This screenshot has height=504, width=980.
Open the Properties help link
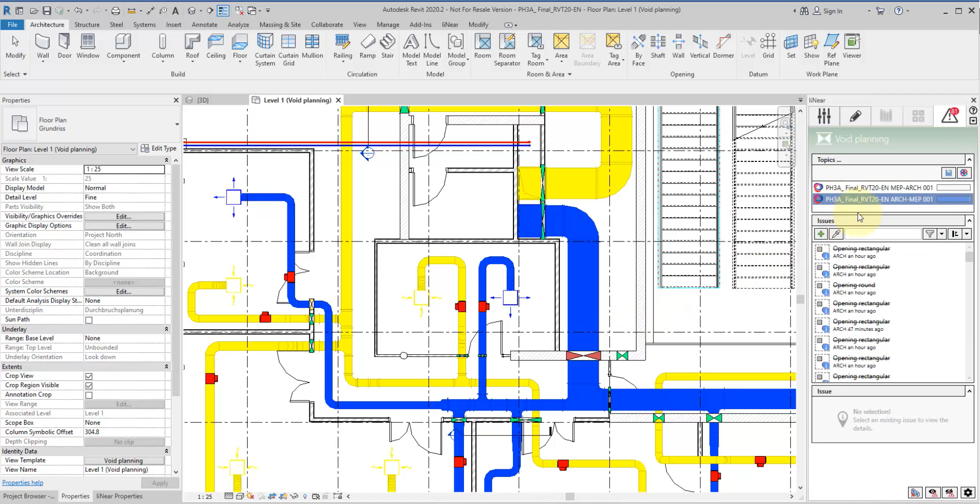[22, 483]
